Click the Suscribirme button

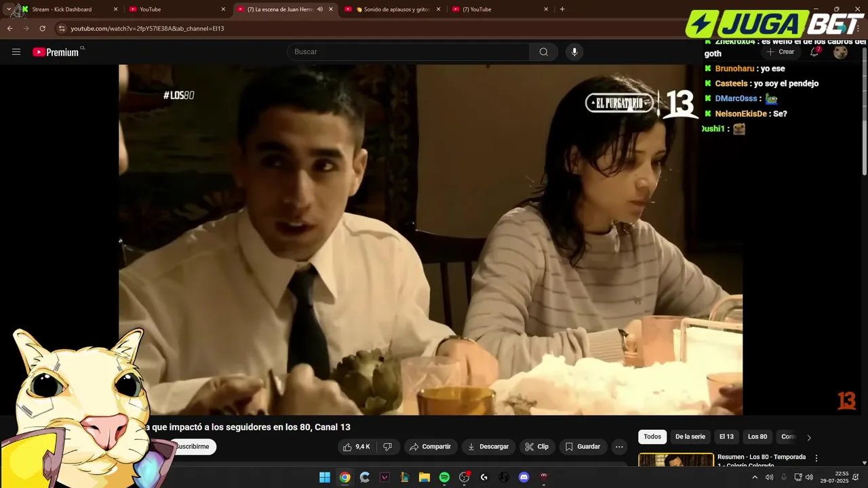(x=193, y=447)
